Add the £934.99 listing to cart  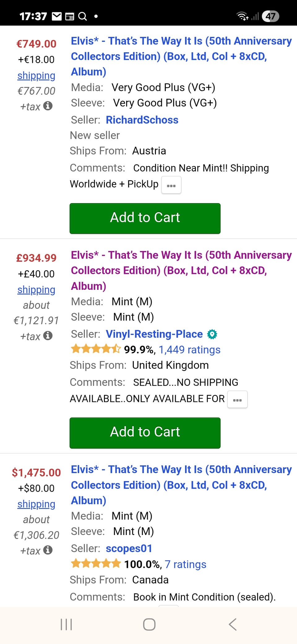(145, 433)
